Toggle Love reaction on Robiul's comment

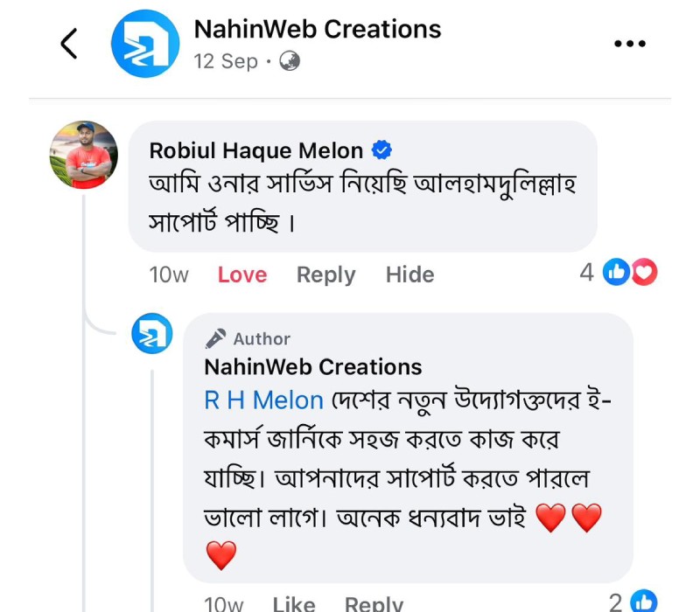242,275
